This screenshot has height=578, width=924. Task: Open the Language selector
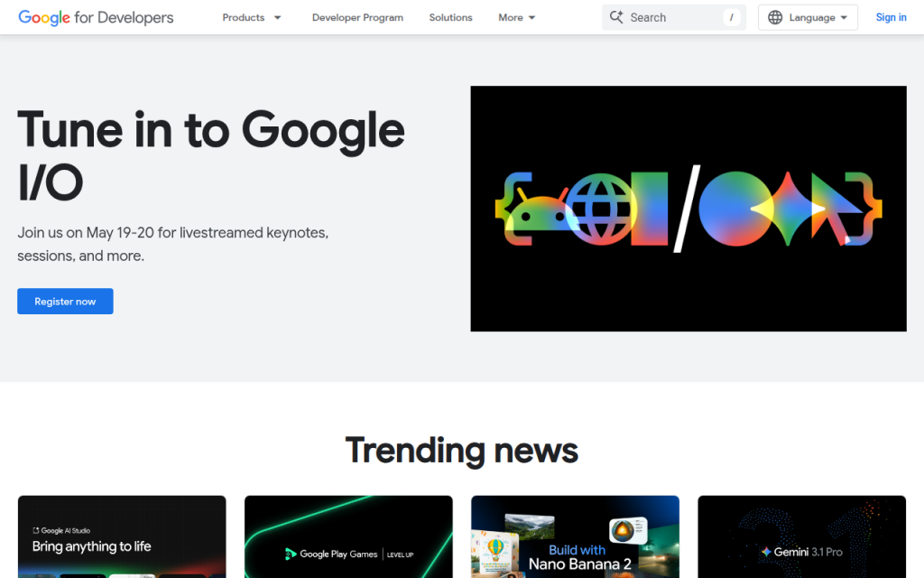click(x=808, y=17)
